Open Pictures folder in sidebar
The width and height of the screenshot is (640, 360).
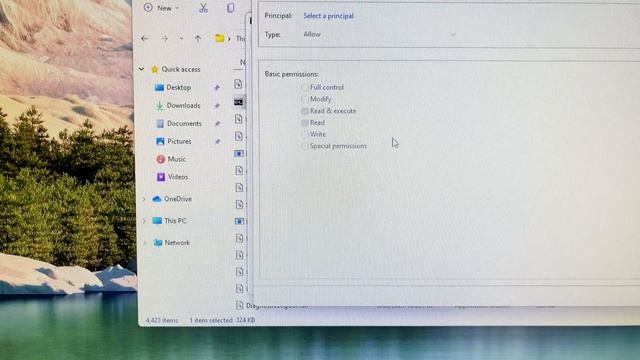[x=179, y=141]
